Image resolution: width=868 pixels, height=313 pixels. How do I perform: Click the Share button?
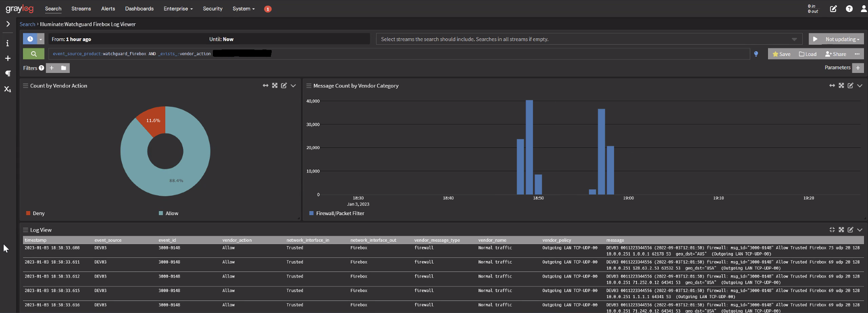[836, 54]
